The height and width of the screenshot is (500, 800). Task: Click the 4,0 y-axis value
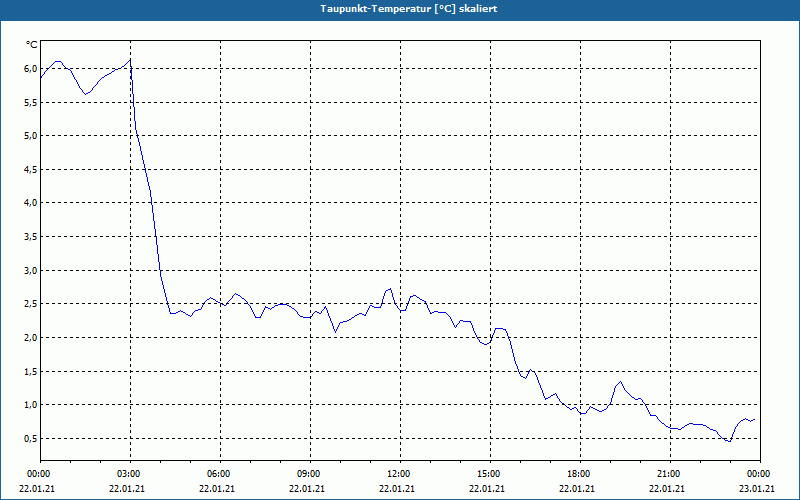[x=30, y=203]
